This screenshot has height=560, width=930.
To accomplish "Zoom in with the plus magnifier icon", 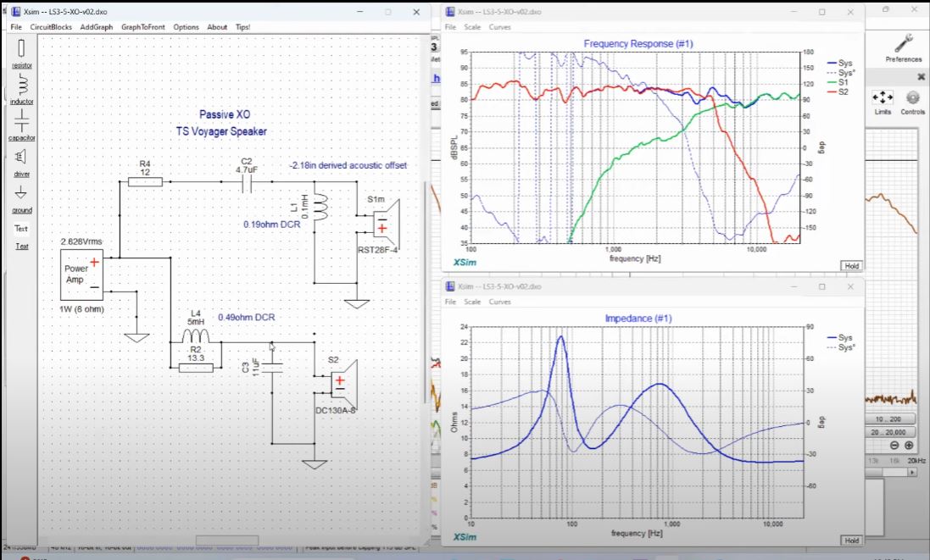I will coord(909,445).
